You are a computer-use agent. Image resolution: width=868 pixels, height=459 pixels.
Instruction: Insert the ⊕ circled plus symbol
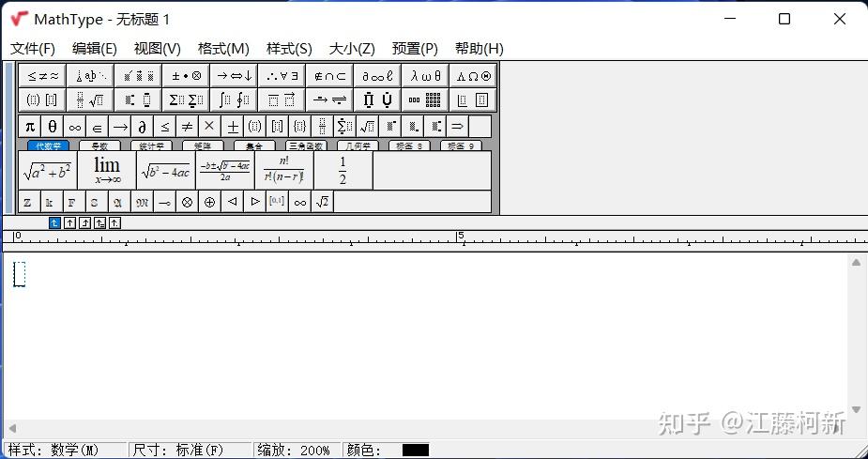210,202
